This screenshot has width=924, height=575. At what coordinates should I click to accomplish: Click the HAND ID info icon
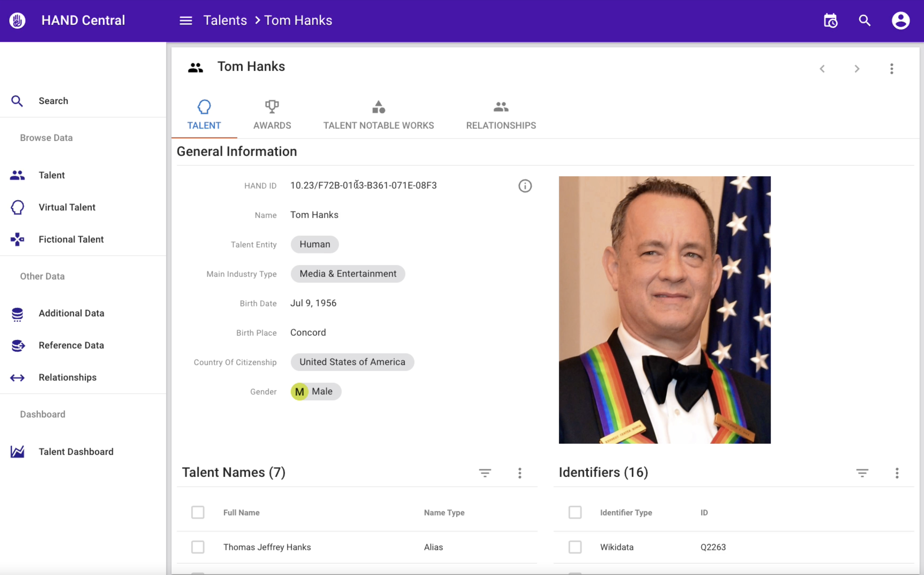tap(525, 186)
